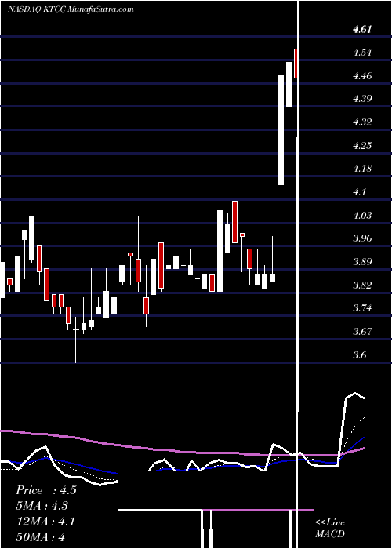This screenshot has width=392, height=549.
Task: Select the 4.39 price axis label
Action: (x=362, y=99)
